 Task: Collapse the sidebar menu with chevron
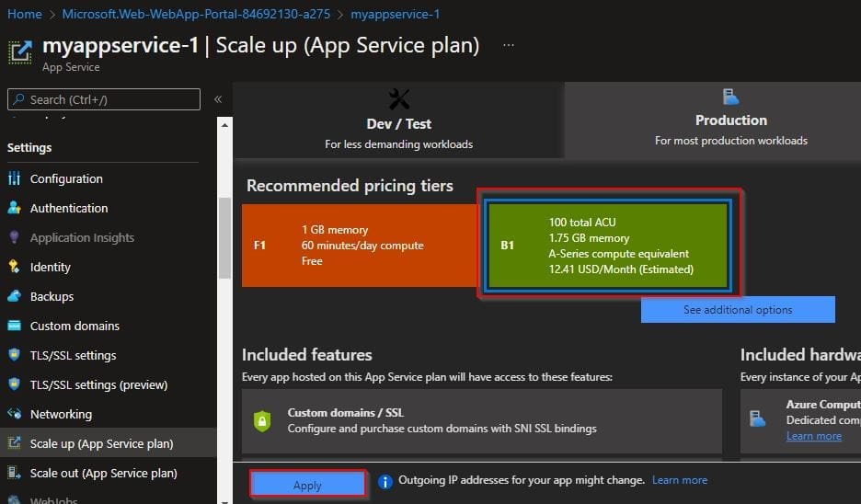218,99
